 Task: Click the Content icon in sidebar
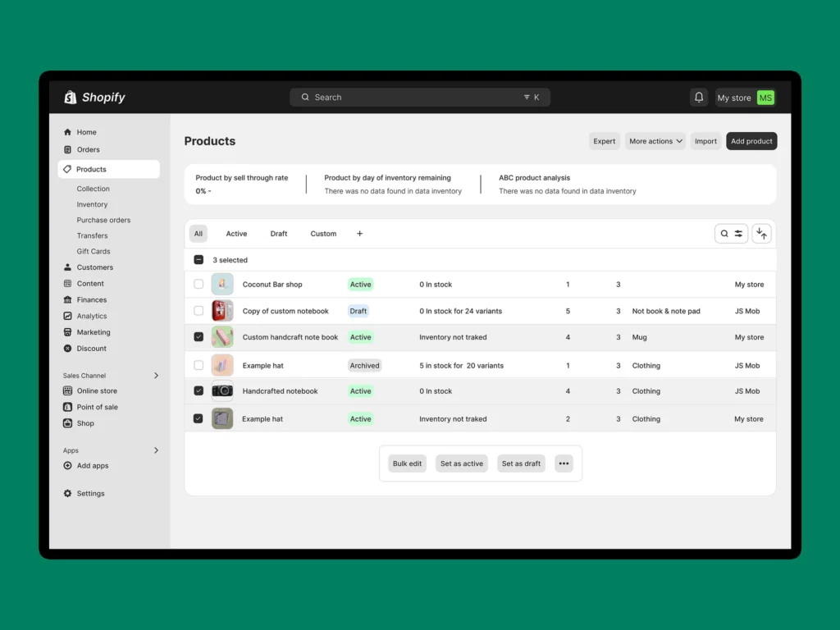pyautogui.click(x=67, y=283)
